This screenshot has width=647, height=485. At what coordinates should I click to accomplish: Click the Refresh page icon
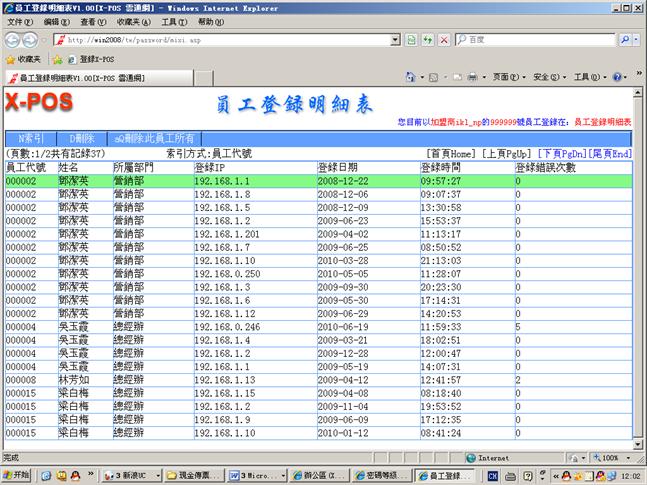428,40
